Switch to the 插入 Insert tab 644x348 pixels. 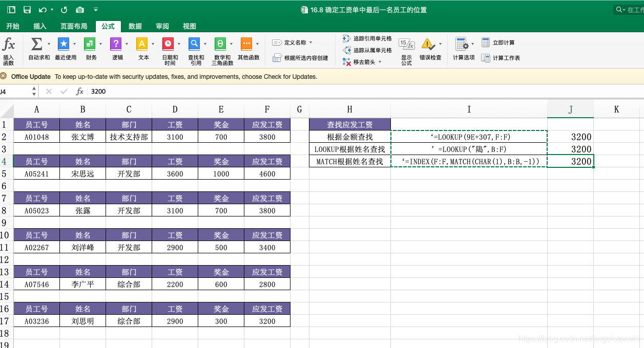coord(39,26)
